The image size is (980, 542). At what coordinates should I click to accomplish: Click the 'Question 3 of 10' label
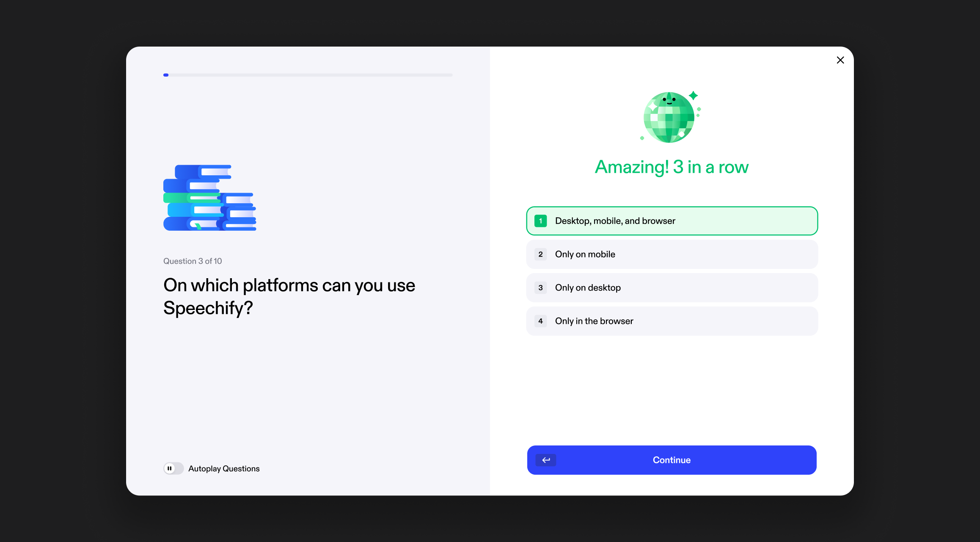(x=193, y=261)
